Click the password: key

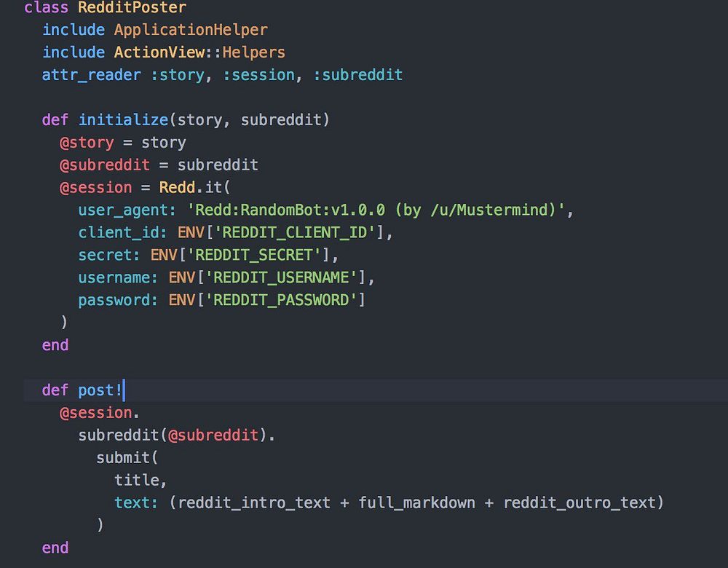[118, 300]
